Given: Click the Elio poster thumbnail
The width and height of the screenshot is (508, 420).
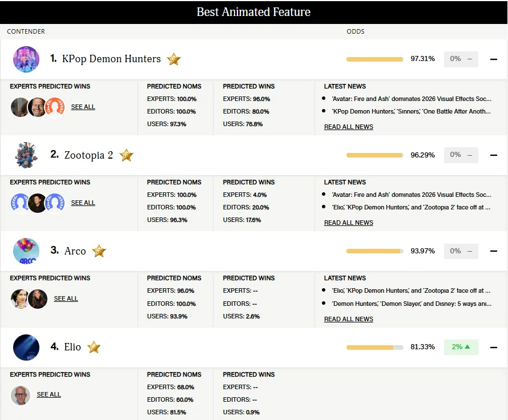Looking at the screenshot, I should coord(26,347).
